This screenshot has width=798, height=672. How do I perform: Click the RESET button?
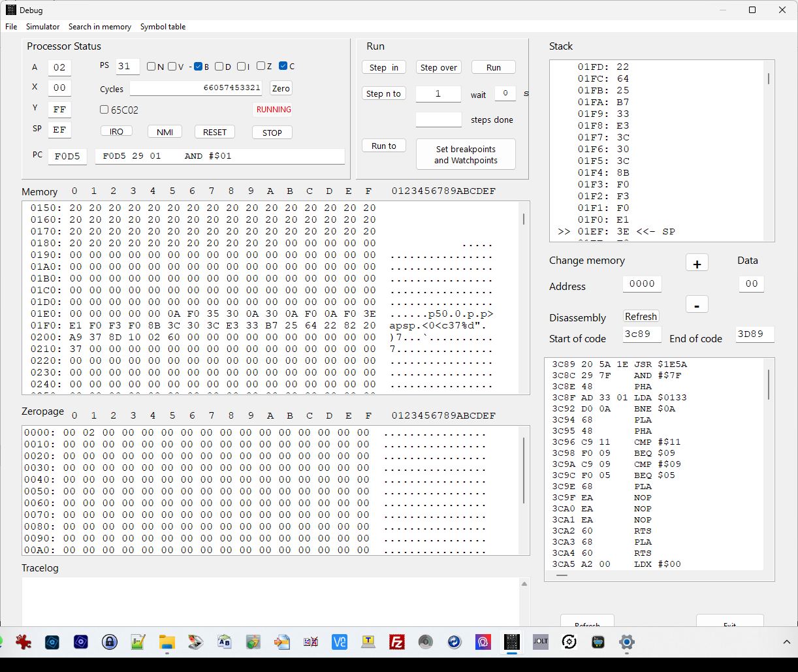click(215, 132)
